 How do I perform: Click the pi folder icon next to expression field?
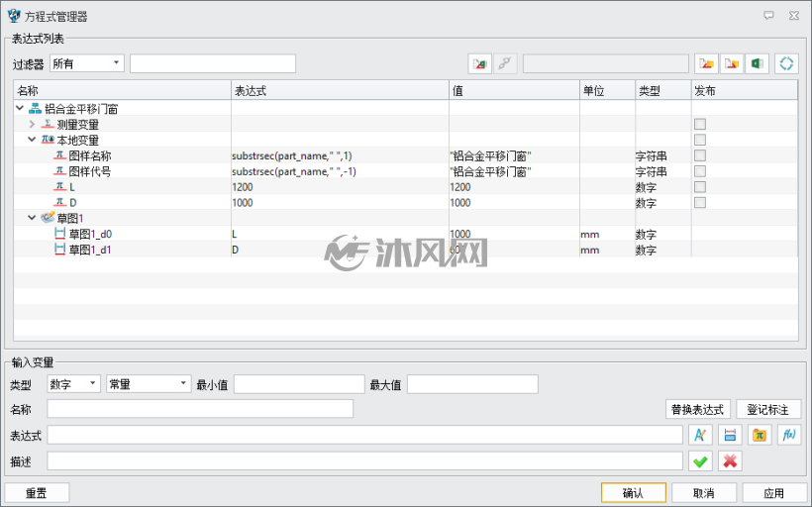point(760,435)
